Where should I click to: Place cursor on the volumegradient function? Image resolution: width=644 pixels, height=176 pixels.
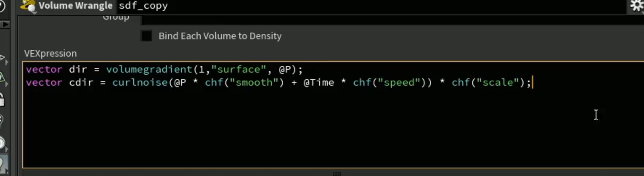[x=149, y=69]
